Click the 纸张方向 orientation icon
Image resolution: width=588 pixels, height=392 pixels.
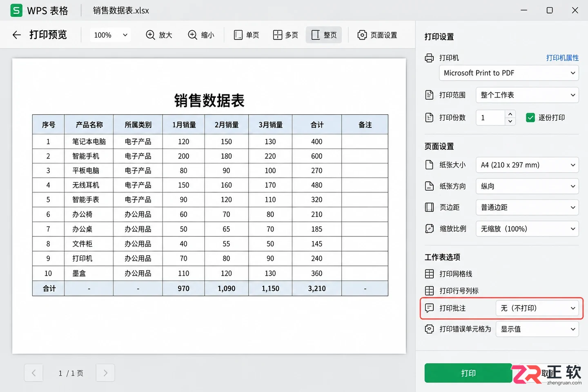pos(430,186)
